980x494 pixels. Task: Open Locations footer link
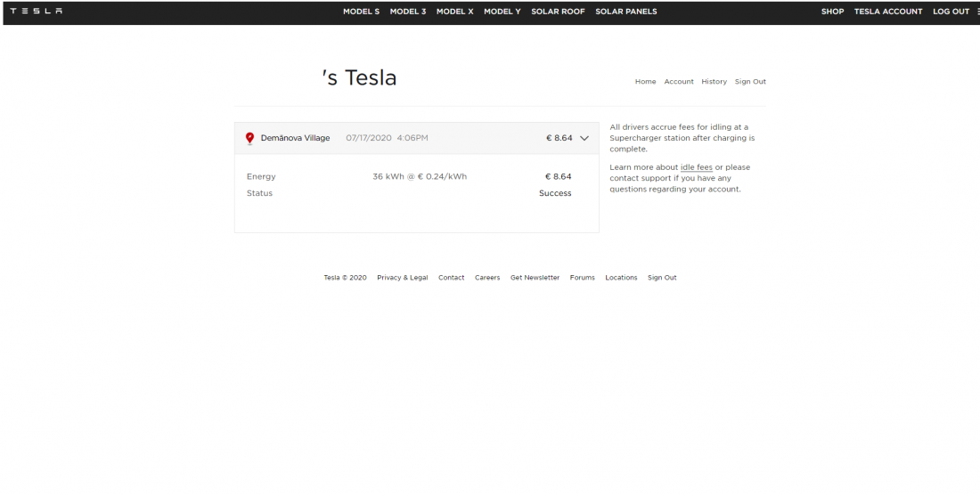click(x=621, y=278)
